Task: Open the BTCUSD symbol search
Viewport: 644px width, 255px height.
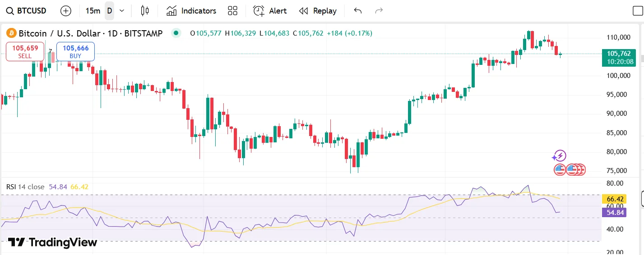Action: tap(27, 11)
